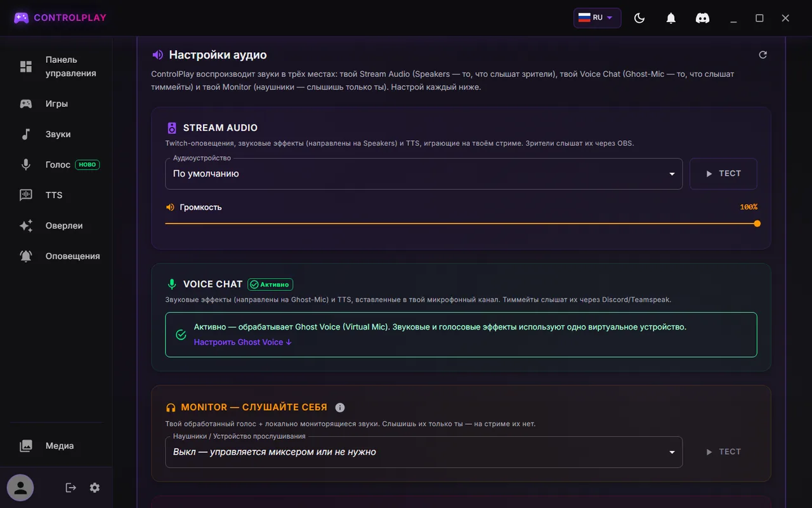Show info for Monitor section
The width and height of the screenshot is (812, 508).
[x=340, y=408]
